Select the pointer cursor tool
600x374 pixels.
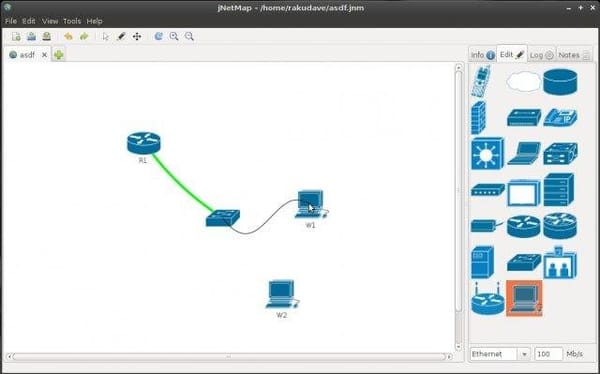coord(106,36)
